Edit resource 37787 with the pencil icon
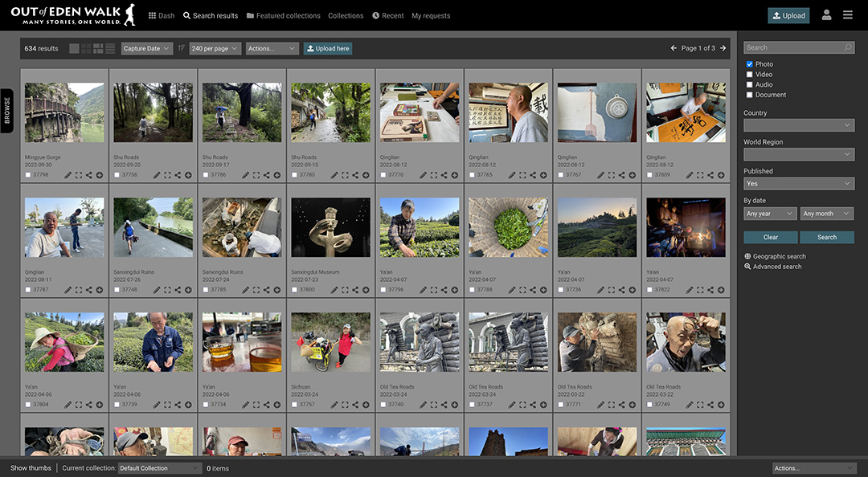Screen dimensions: 868x477 pos(68,290)
